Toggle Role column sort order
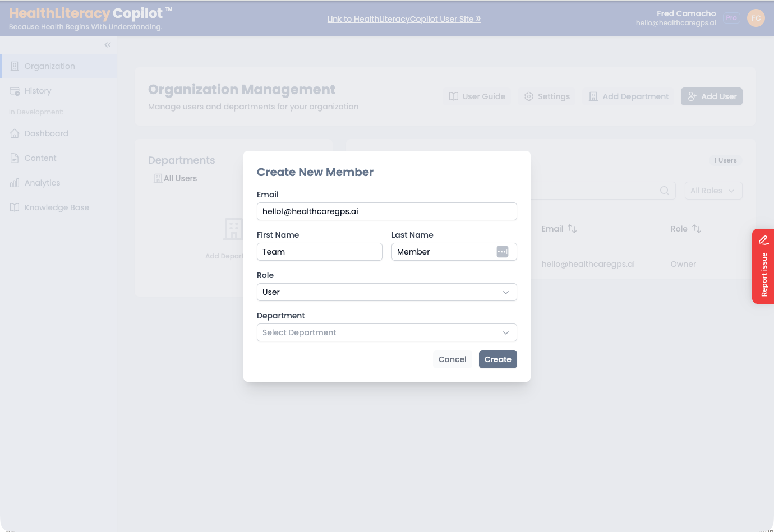Image resolution: width=774 pixels, height=532 pixels. point(697,229)
